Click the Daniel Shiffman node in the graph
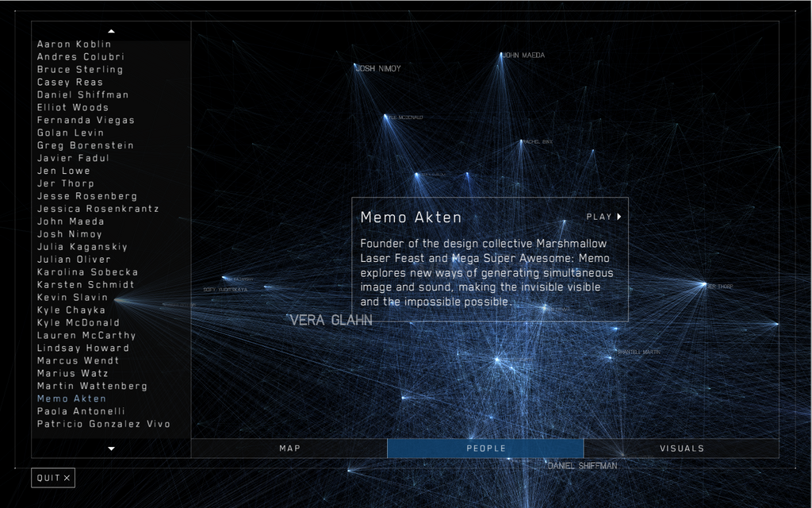This screenshot has width=812, height=508. pos(582,466)
